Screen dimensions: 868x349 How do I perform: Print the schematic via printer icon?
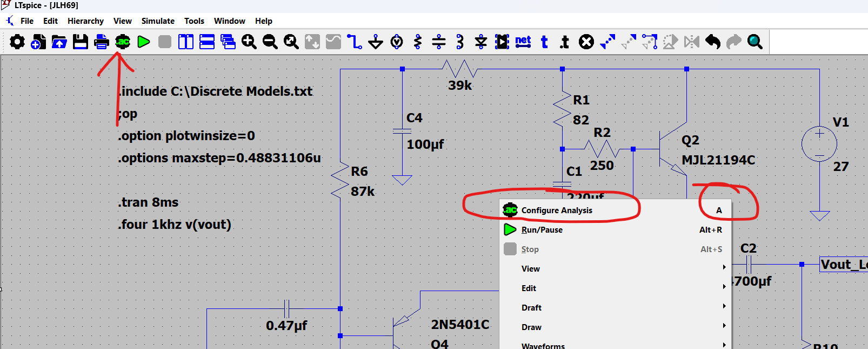pyautogui.click(x=102, y=42)
